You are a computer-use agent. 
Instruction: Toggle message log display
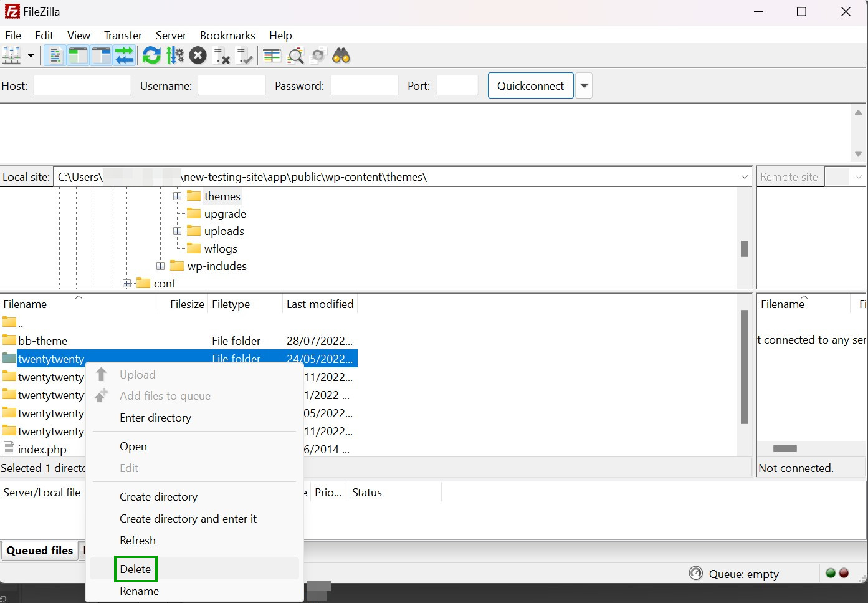(x=55, y=55)
